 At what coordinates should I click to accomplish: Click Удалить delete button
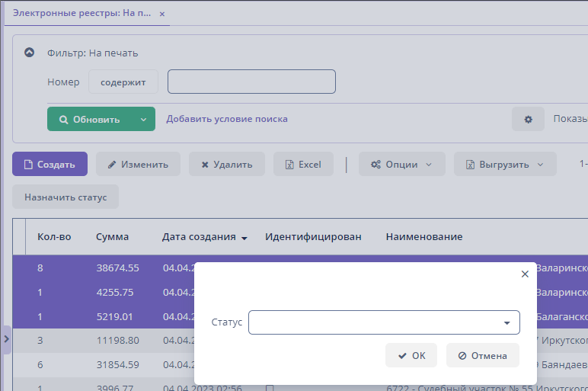tap(226, 165)
